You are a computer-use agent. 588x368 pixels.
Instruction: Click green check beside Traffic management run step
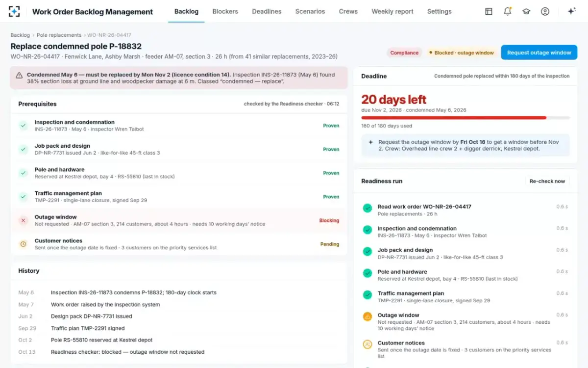(x=367, y=295)
